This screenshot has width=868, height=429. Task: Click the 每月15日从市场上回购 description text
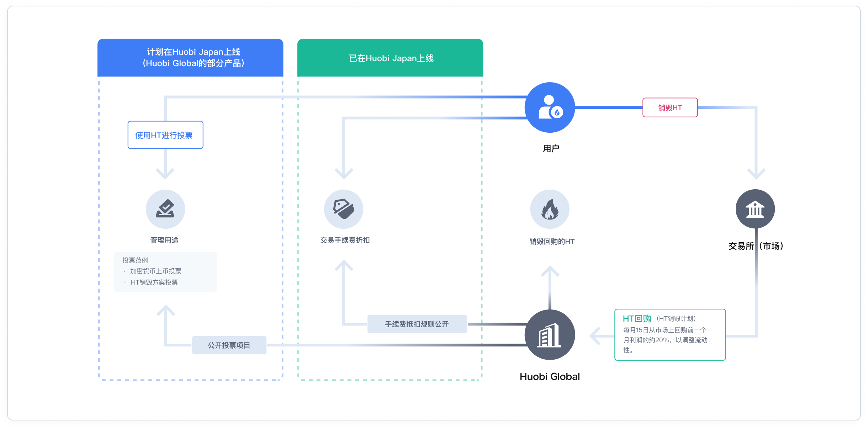(x=665, y=340)
